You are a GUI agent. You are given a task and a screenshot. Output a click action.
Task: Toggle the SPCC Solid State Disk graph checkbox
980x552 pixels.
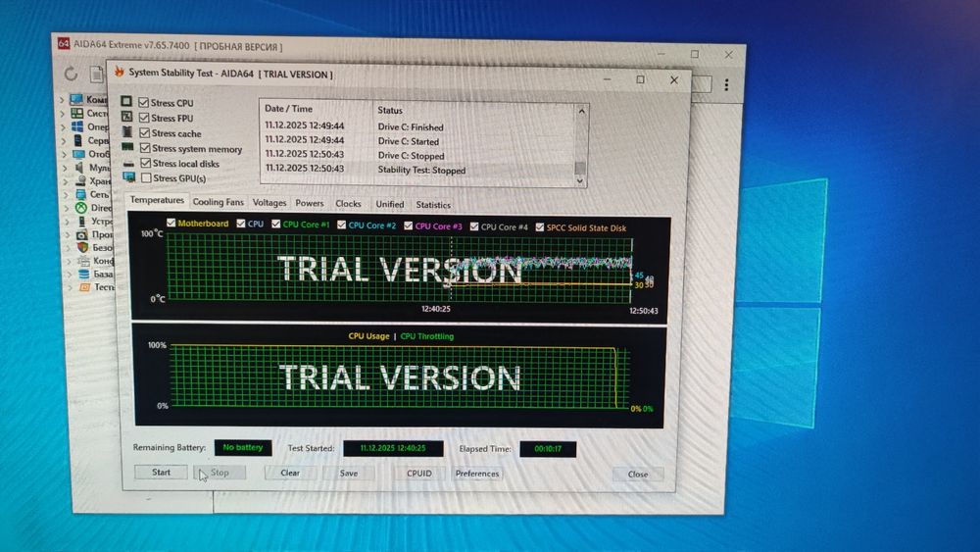tap(539, 226)
